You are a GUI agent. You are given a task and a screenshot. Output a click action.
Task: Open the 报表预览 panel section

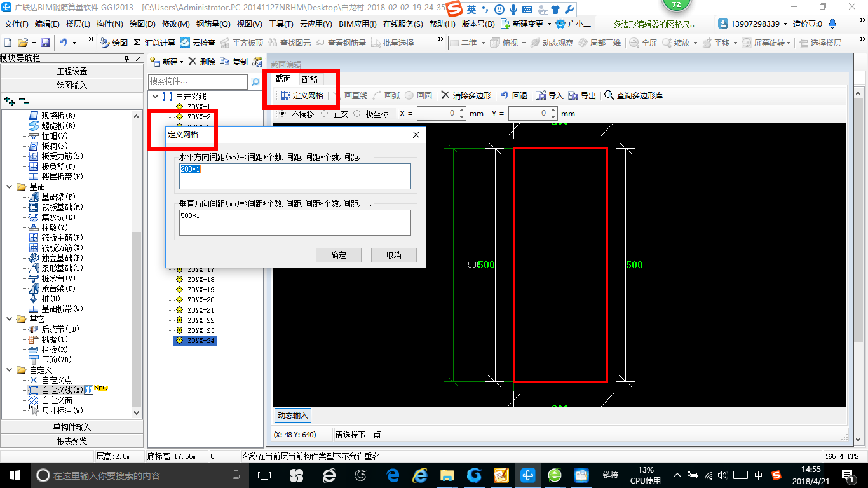(x=72, y=441)
